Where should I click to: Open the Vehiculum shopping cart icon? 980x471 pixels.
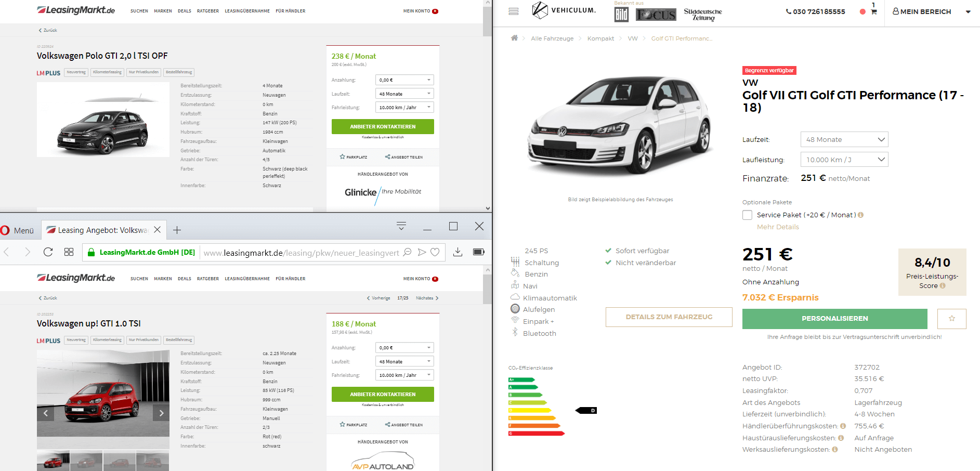874,12
